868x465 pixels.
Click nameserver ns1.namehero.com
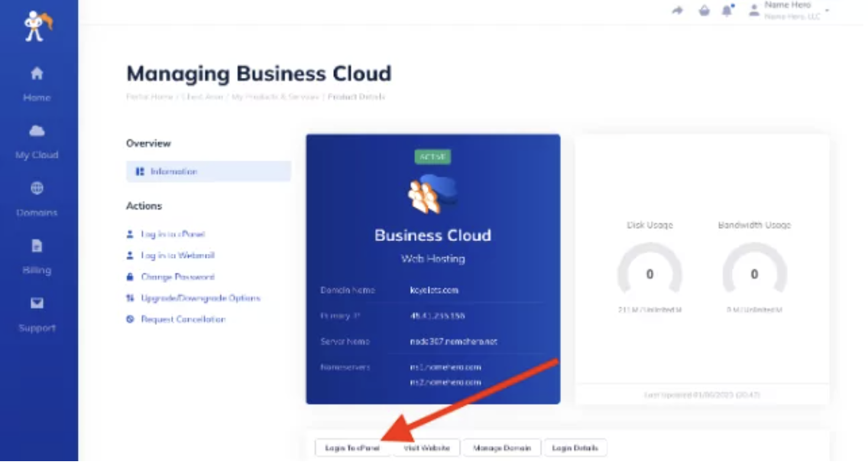click(x=445, y=367)
